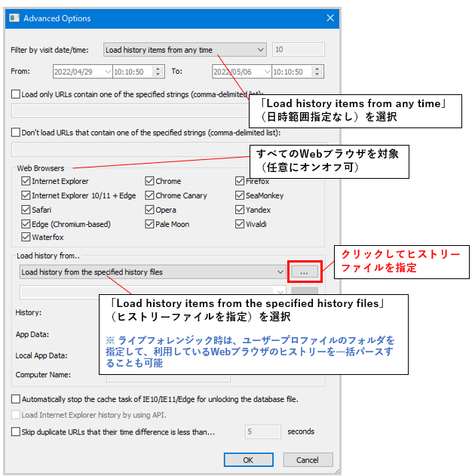
Task: Uncheck the Chrome checkbox
Action: point(149,181)
